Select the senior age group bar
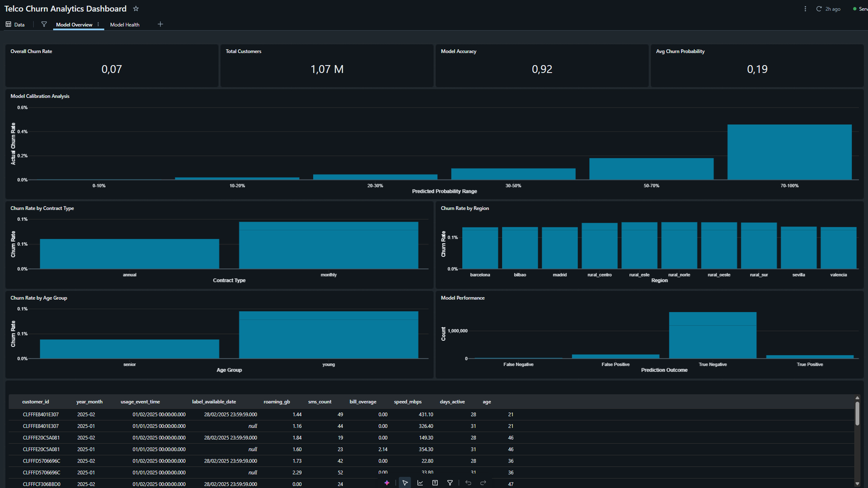This screenshot has height=488, width=868. (x=130, y=349)
